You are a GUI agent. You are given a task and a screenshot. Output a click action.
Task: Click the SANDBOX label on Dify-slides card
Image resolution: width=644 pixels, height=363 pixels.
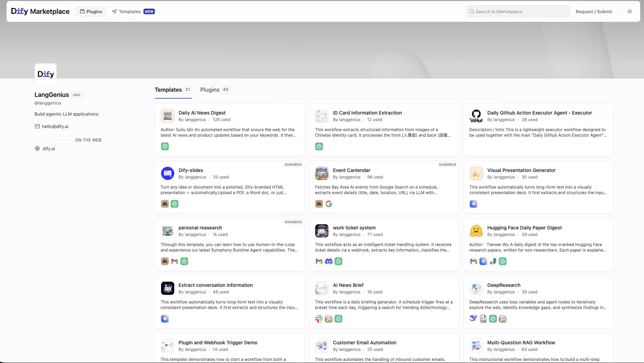point(293,165)
